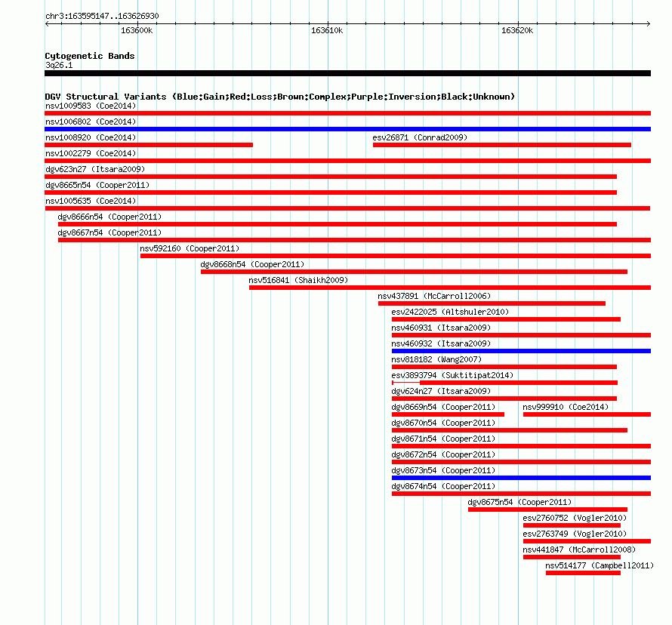
Task: Click the 163620k ruler tick label
Action: [517, 30]
